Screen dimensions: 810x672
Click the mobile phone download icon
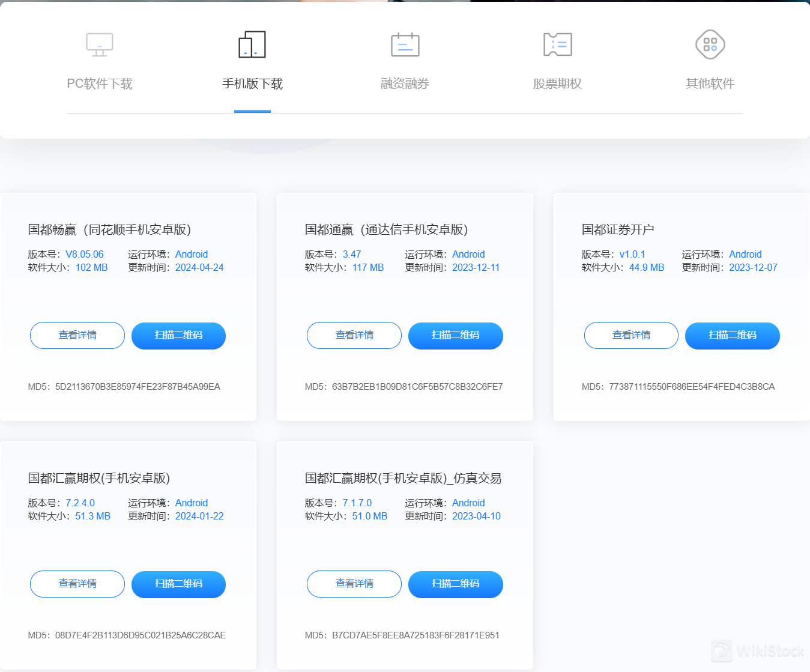click(252, 44)
